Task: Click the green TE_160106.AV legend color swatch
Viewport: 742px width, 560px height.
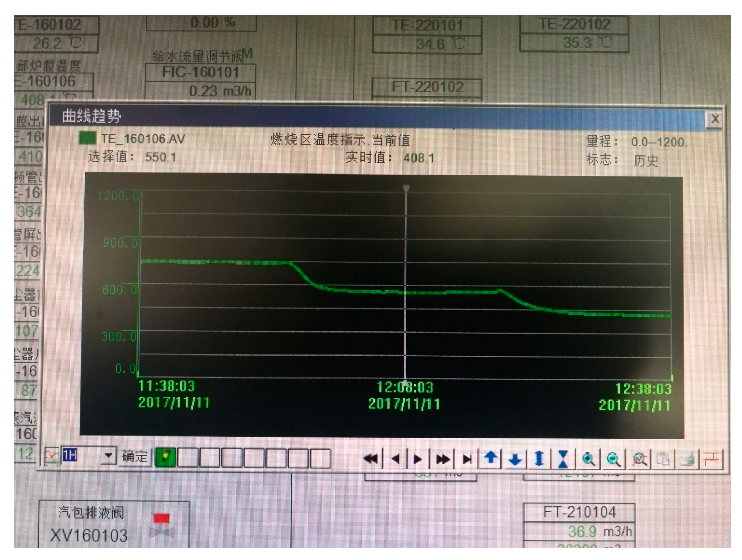Action: 87,138
